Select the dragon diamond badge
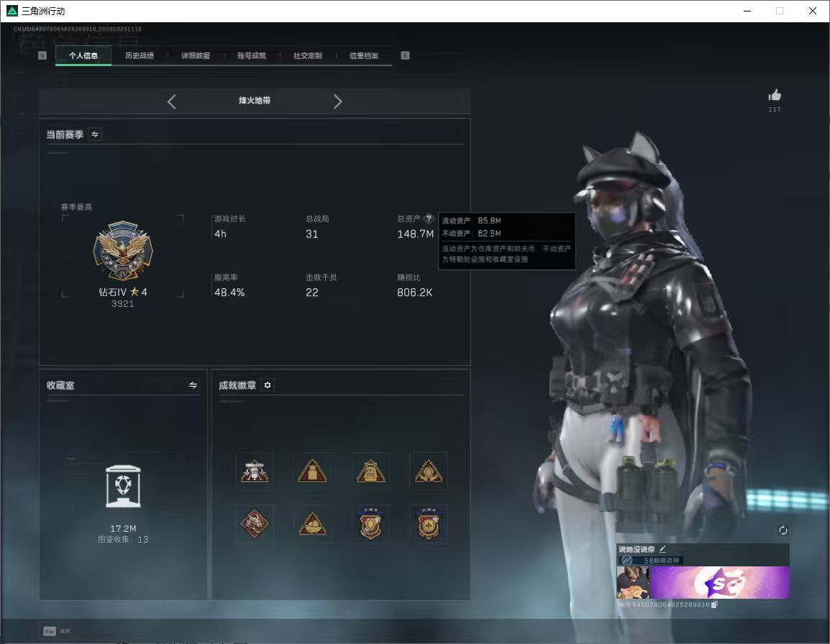830x644 pixels. 255,524
